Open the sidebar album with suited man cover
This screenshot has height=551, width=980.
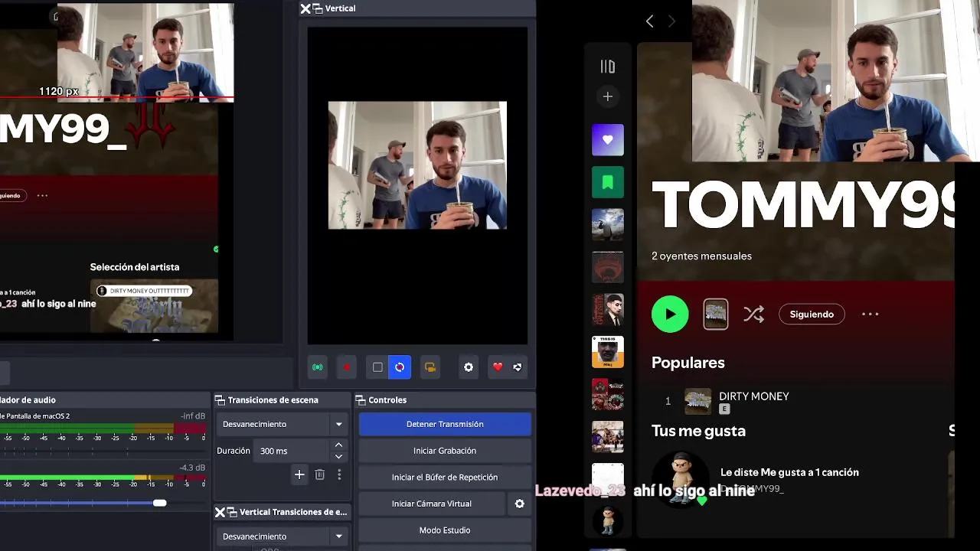coord(608,309)
